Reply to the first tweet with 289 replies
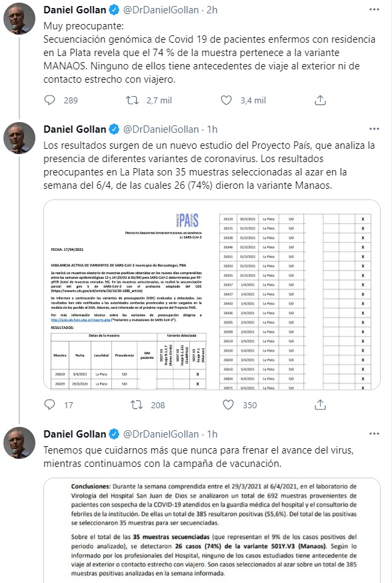 pos(50,100)
